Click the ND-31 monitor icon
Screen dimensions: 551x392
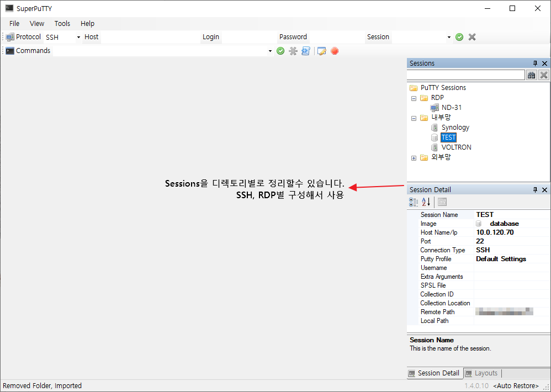[x=435, y=108]
